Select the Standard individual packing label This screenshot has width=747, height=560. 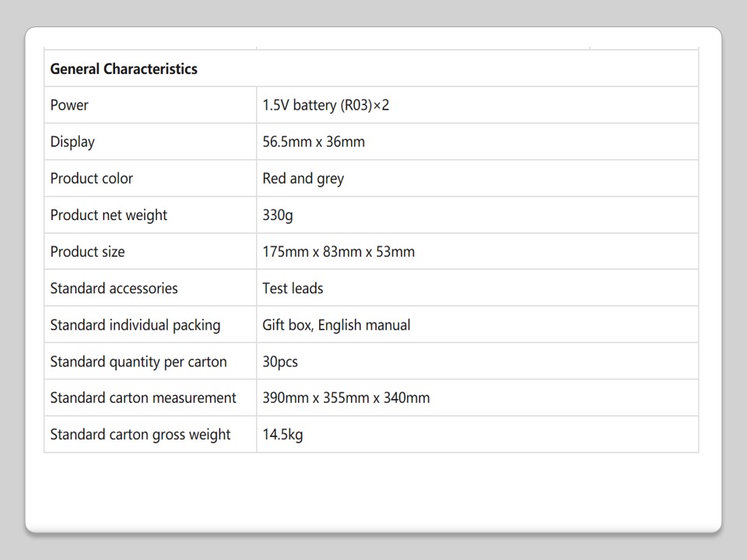[x=135, y=324]
